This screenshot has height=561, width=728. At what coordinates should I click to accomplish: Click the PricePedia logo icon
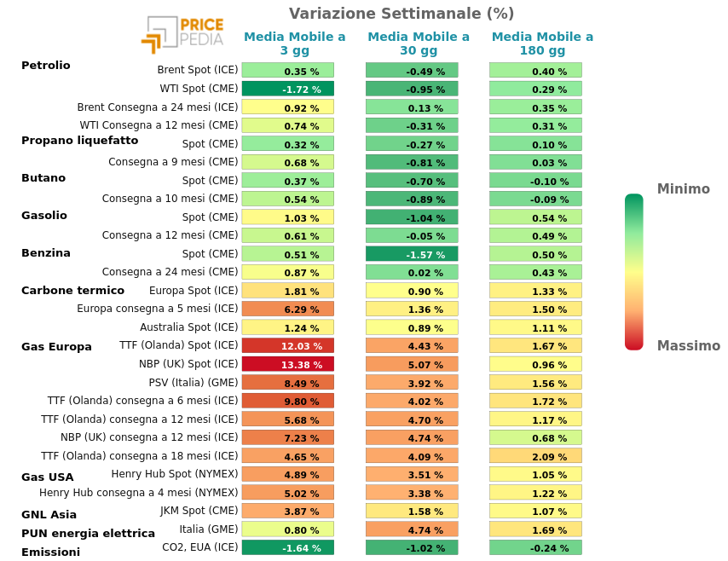(x=182, y=35)
